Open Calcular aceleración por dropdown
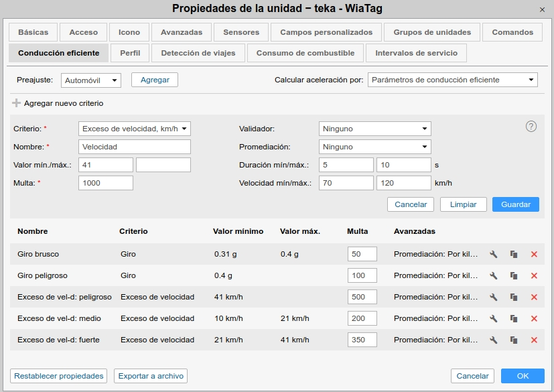Image resolution: width=554 pixels, height=392 pixels. point(452,80)
